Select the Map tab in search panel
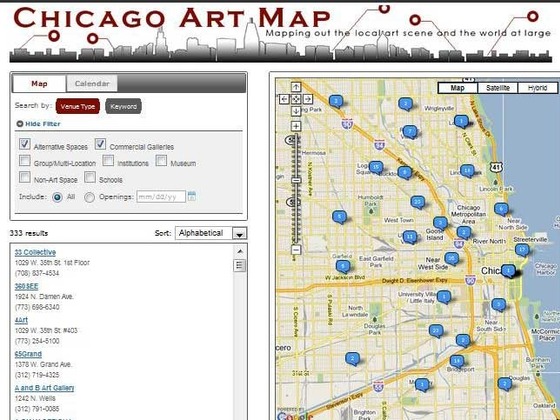Viewport: 560px width, 420px height. coord(39,84)
